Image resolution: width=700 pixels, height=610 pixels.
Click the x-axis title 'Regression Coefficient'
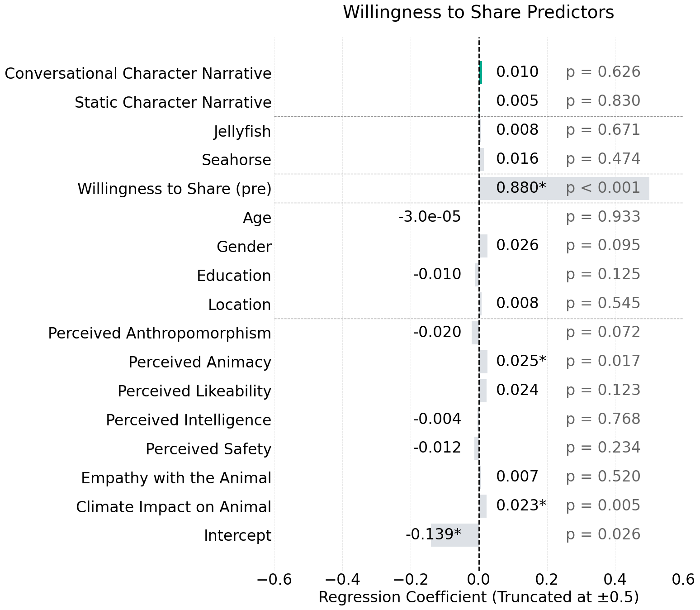tap(478, 597)
